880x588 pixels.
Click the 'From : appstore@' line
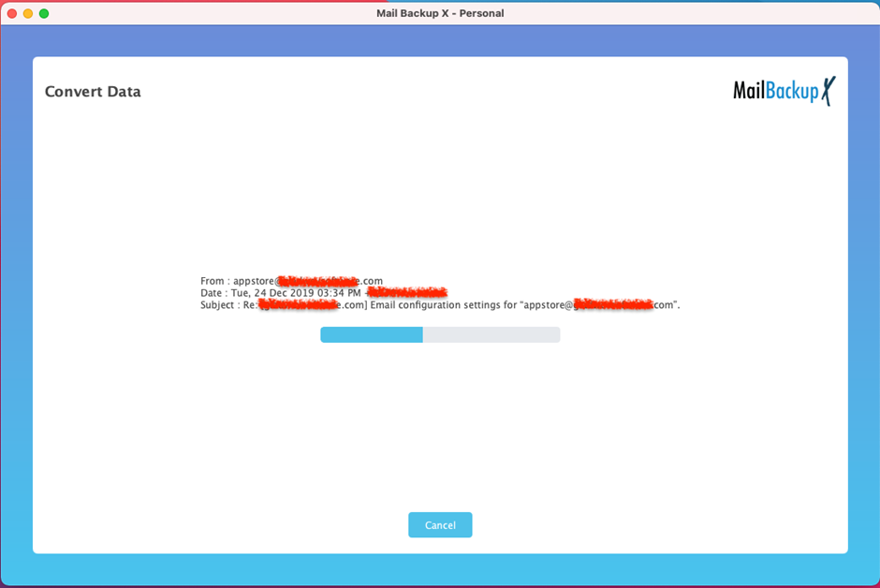tap(291, 281)
